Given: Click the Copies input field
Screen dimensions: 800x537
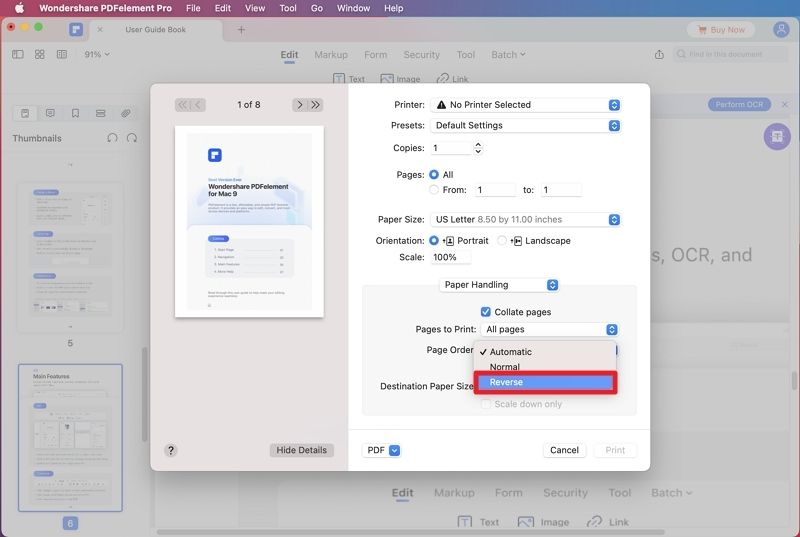Looking at the screenshot, I should (x=452, y=148).
